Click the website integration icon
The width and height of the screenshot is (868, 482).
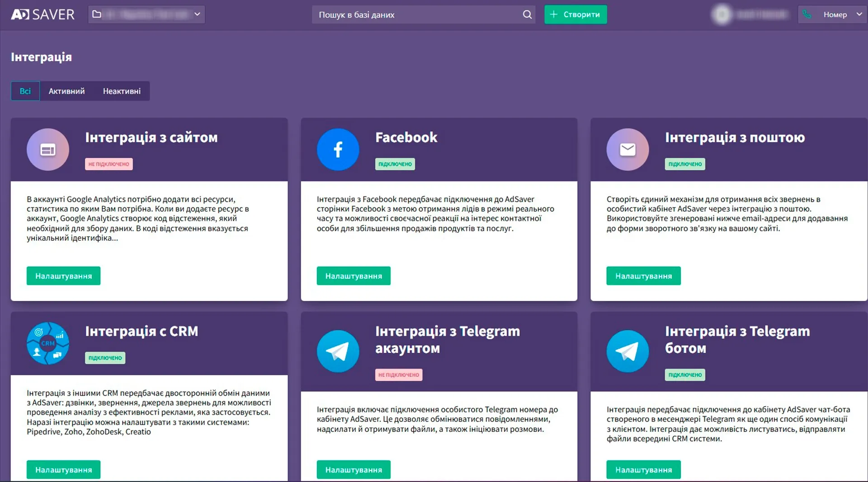point(48,150)
